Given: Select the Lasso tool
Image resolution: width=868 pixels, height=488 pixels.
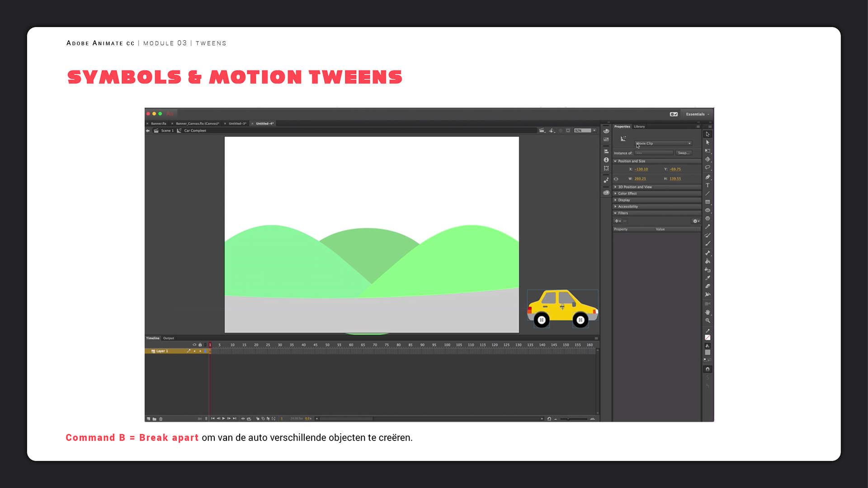Looking at the screenshot, I should pyautogui.click(x=708, y=168).
